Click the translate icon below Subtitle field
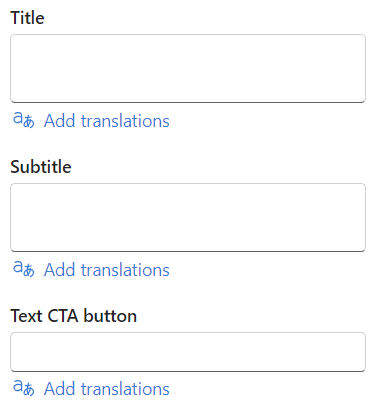 pos(24,269)
